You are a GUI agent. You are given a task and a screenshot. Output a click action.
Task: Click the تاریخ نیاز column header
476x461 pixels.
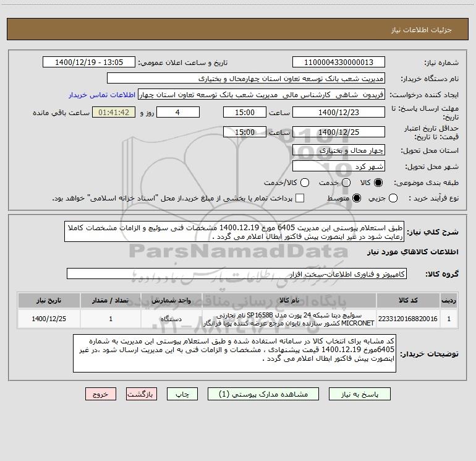[x=49, y=300]
